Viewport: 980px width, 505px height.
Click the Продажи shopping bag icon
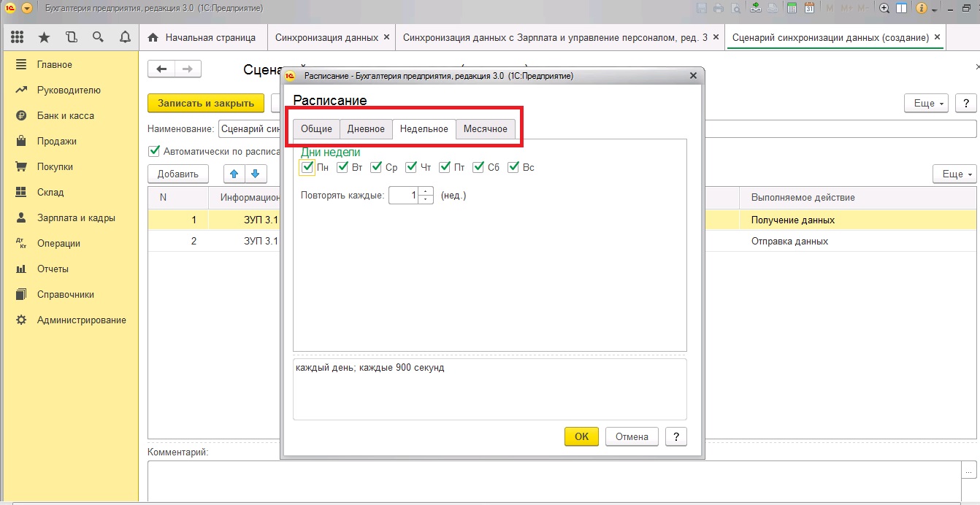tap(21, 141)
